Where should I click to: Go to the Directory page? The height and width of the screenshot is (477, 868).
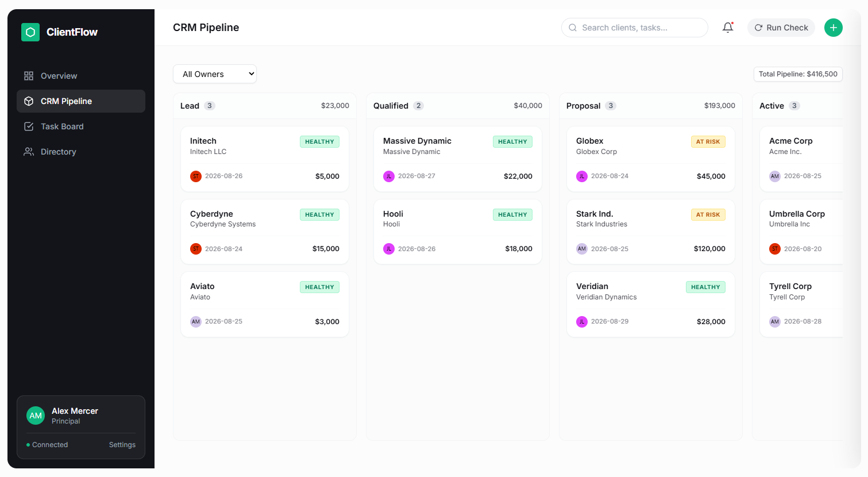[x=81, y=152]
